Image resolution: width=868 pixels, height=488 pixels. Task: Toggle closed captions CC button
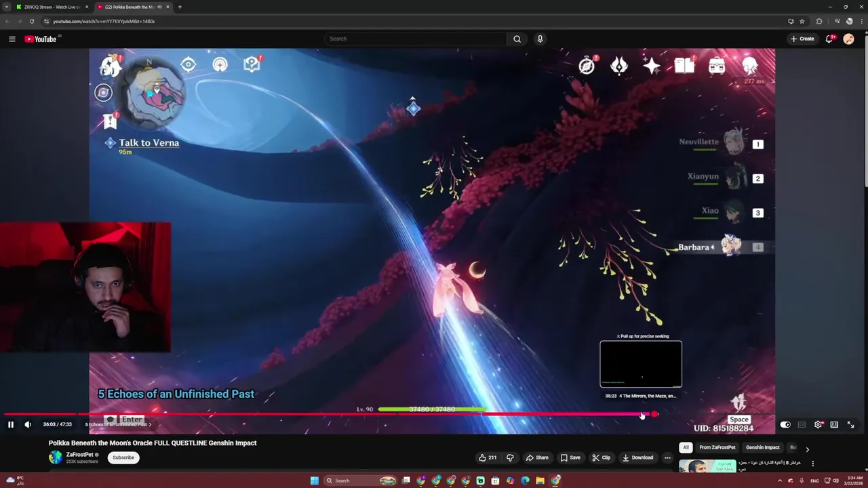click(x=802, y=424)
